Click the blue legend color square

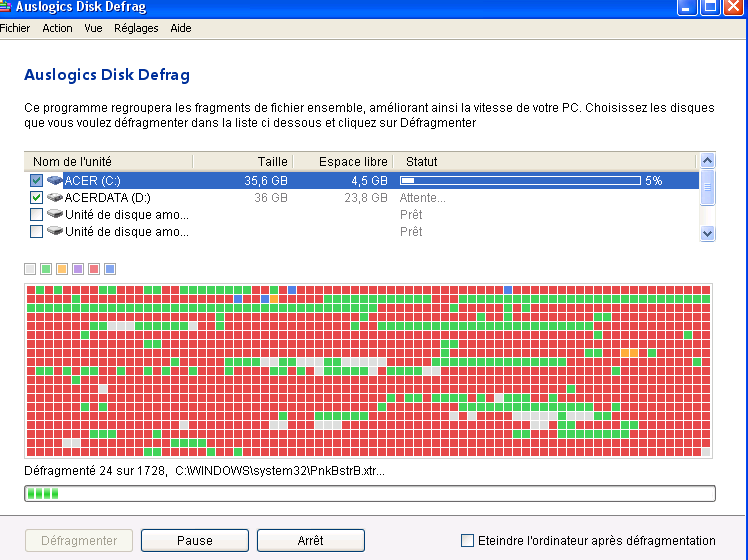110,269
